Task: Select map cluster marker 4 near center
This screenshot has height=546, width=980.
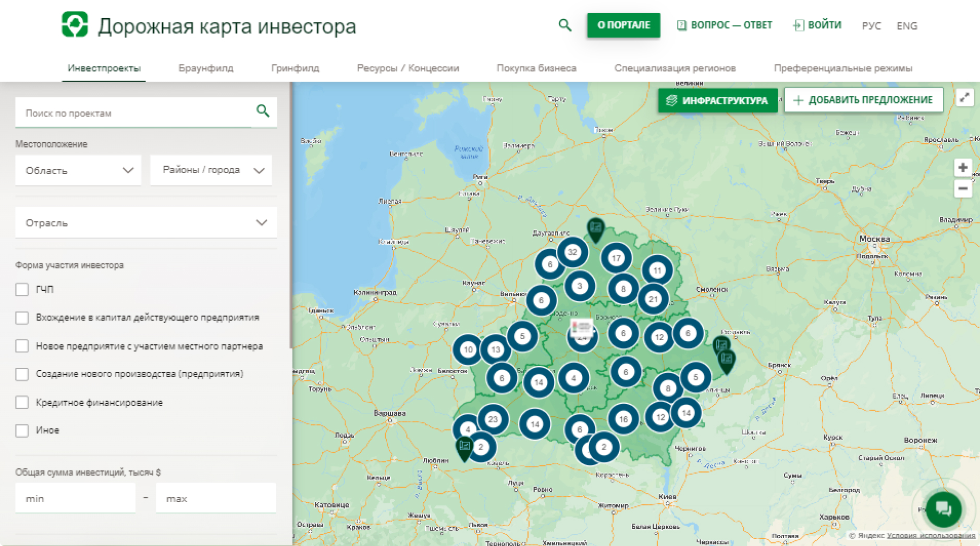Action: click(573, 378)
